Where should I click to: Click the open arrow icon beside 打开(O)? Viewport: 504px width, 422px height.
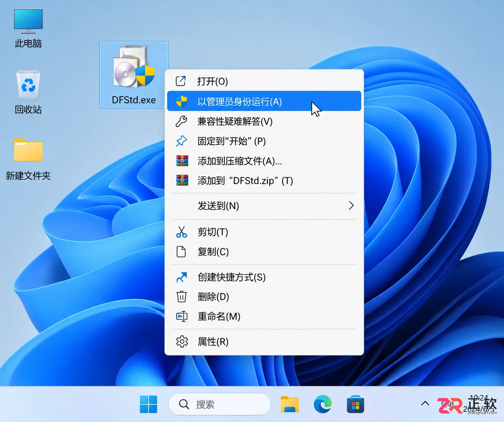point(181,81)
